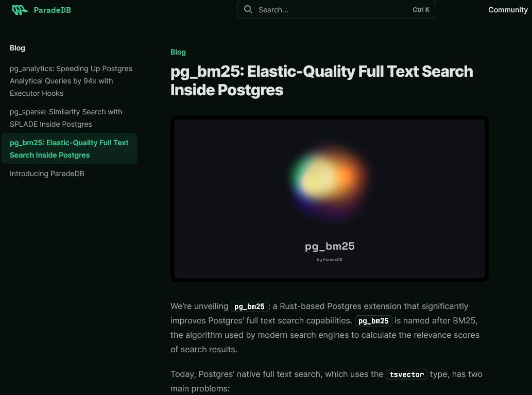
Task: Click the Ctrl K shortcut hint
Action: tap(421, 9)
